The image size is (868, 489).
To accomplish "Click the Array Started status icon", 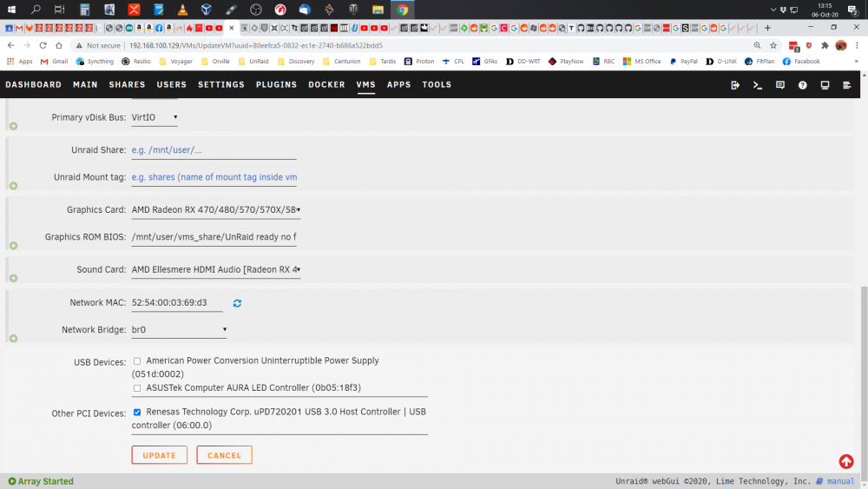I will click(x=11, y=481).
